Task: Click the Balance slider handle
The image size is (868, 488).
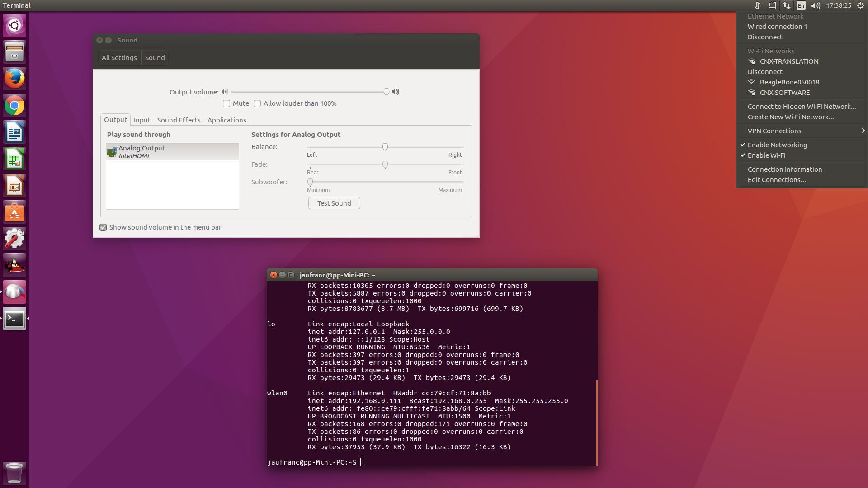Action: (x=385, y=147)
